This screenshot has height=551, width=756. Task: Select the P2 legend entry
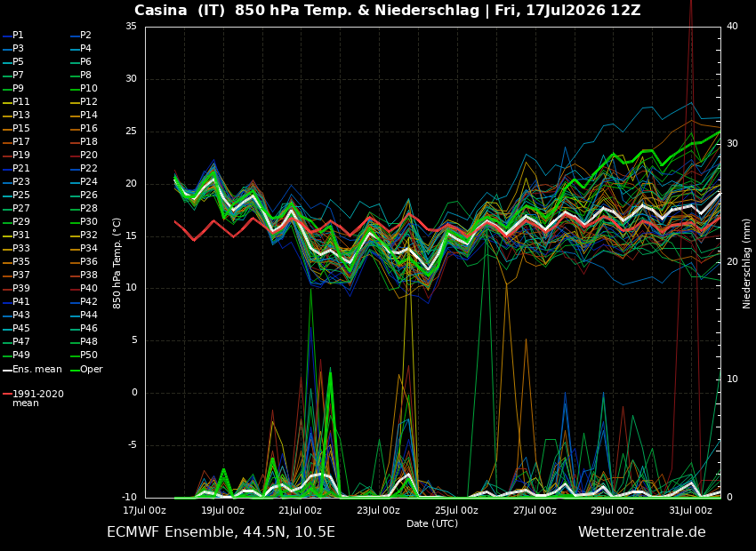tap(81, 36)
